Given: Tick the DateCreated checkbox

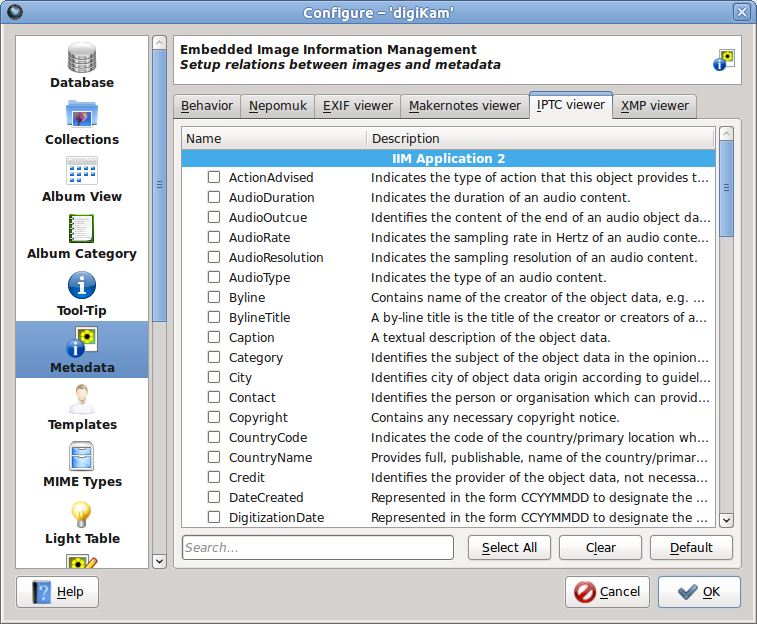Looking at the screenshot, I should point(214,497).
